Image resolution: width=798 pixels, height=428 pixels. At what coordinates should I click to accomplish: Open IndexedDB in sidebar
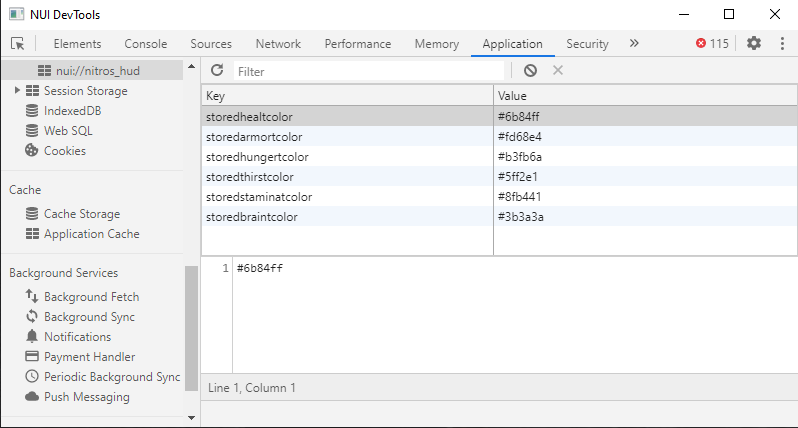click(72, 110)
